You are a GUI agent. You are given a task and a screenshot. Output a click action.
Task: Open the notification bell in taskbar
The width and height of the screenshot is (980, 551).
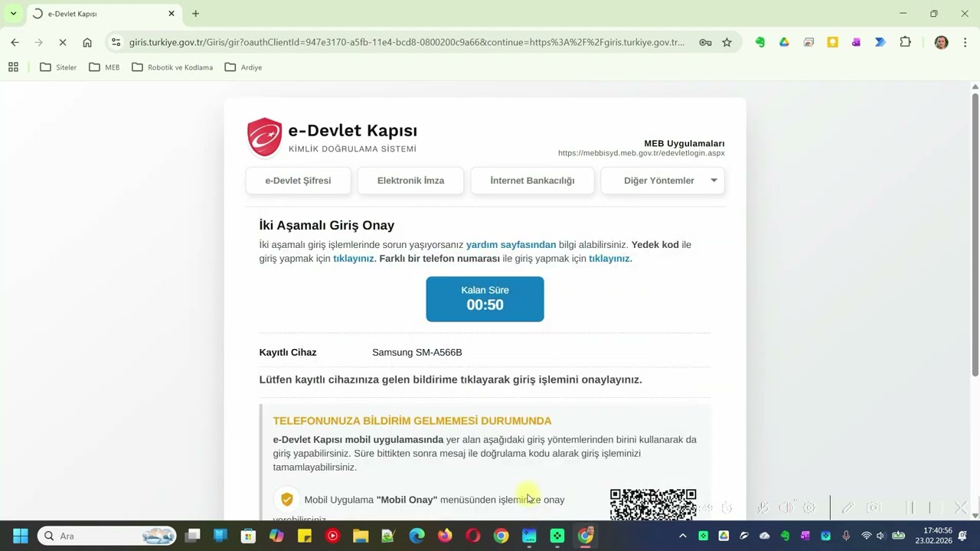pyautogui.click(x=962, y=536)
